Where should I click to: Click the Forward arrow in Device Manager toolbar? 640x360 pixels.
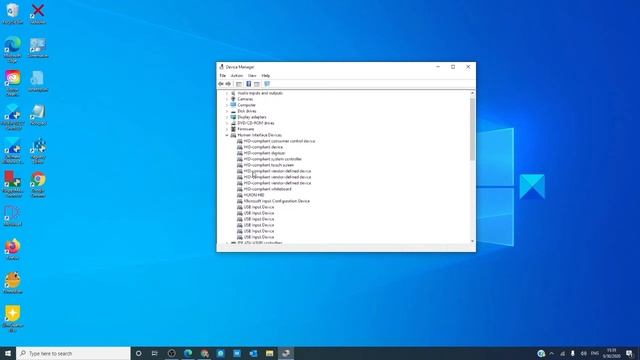click(x=228, y=84)
